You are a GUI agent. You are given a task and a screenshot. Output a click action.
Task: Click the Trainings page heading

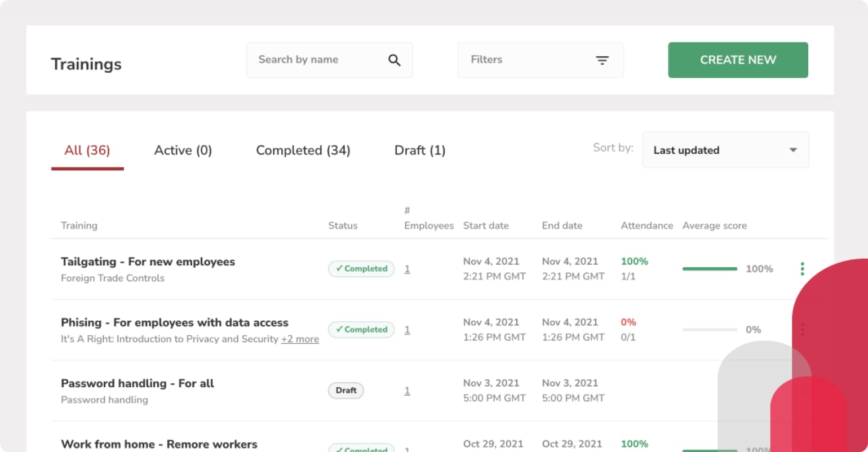(86, 64)
